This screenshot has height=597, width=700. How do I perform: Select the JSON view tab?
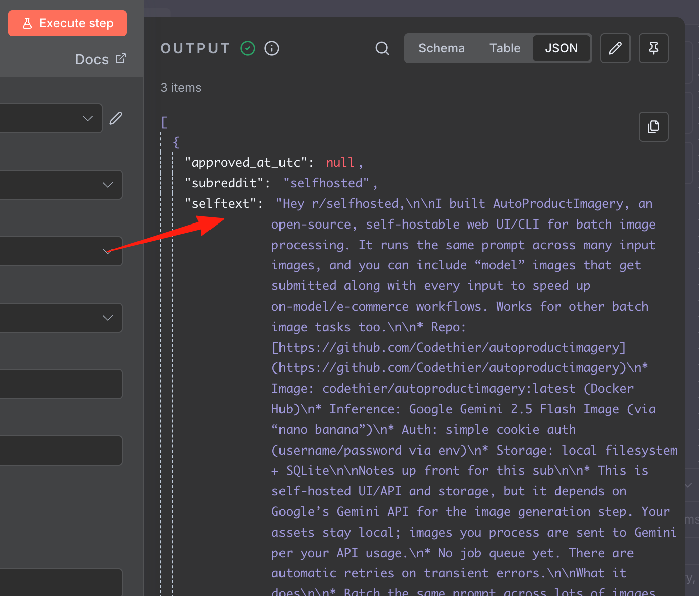pyautogui.click(x=562, y=48)
